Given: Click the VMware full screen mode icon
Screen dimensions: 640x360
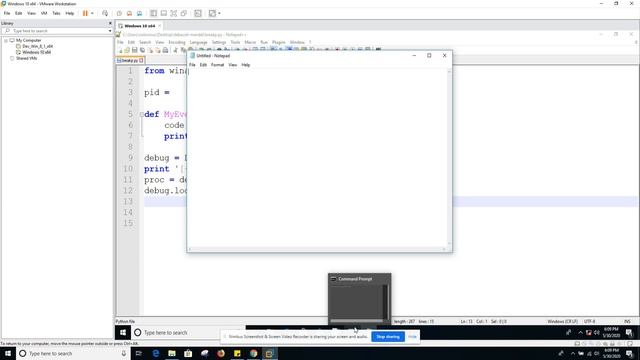Looking at the screenshot, I should click(x=173, y=13).
